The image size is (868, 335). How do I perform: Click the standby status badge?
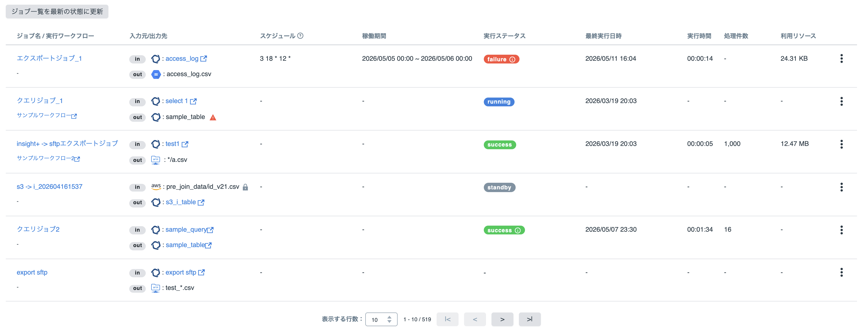(499, 188)
